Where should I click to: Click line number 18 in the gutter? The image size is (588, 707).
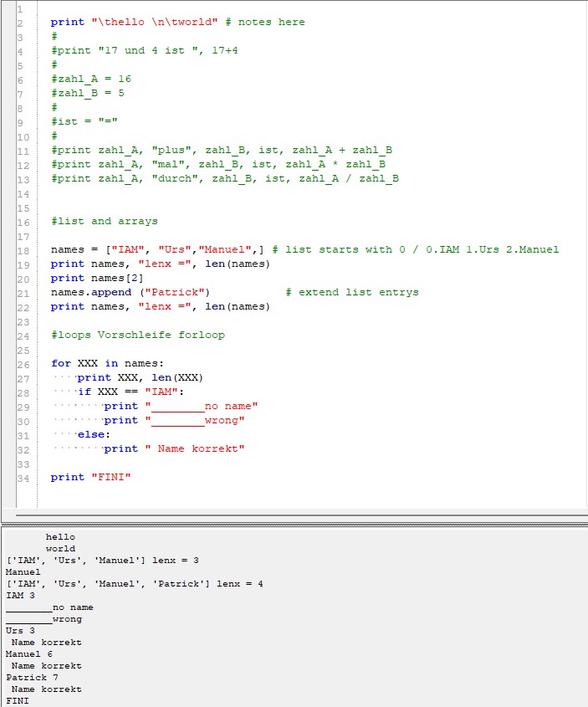click(x=23, y=251)
